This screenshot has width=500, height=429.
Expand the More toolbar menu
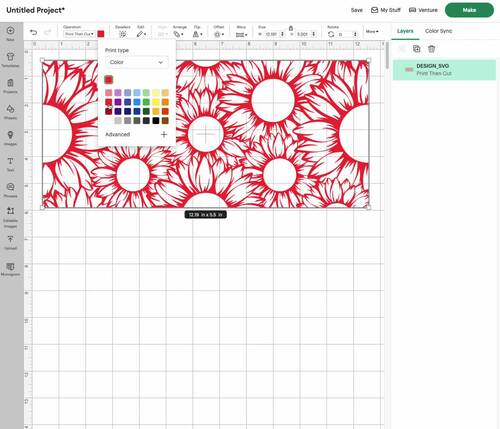(372, 31)
